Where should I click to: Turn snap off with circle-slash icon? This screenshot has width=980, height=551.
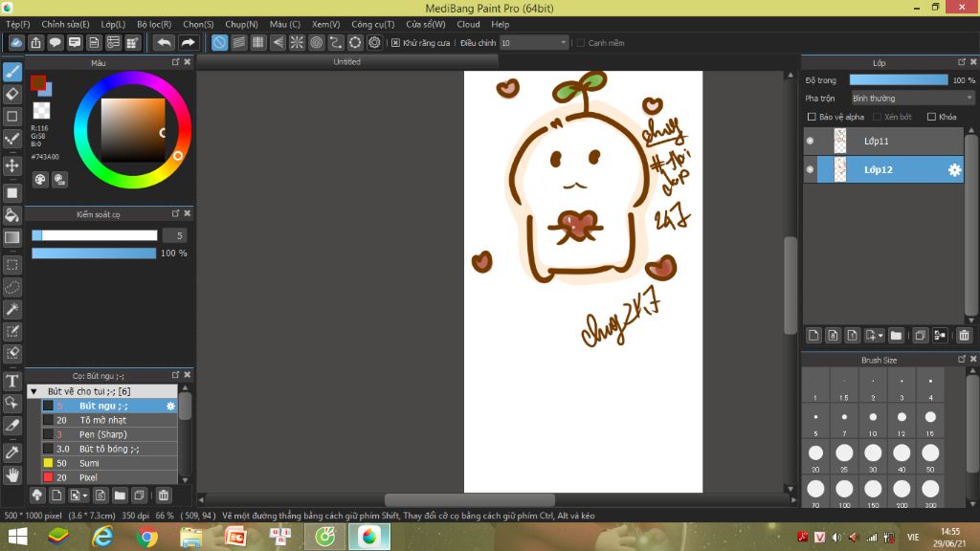tap(219, 42)
